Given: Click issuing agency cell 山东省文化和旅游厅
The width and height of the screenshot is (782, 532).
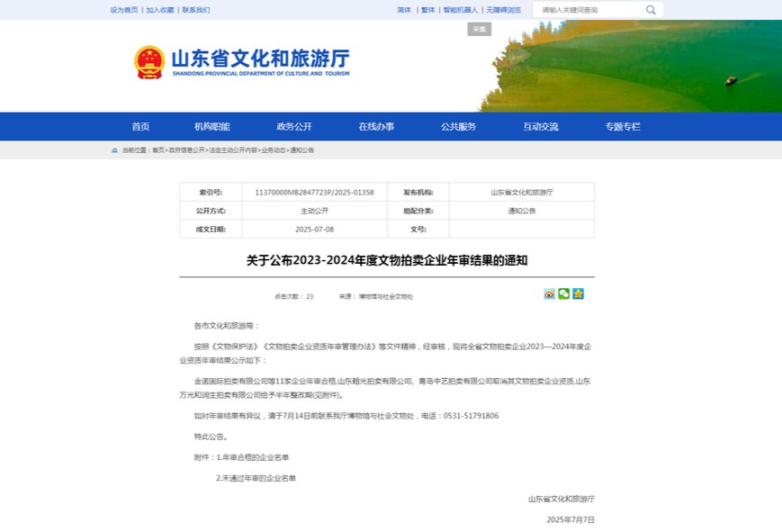Looking at the screenshot, I should coord(522,192).
